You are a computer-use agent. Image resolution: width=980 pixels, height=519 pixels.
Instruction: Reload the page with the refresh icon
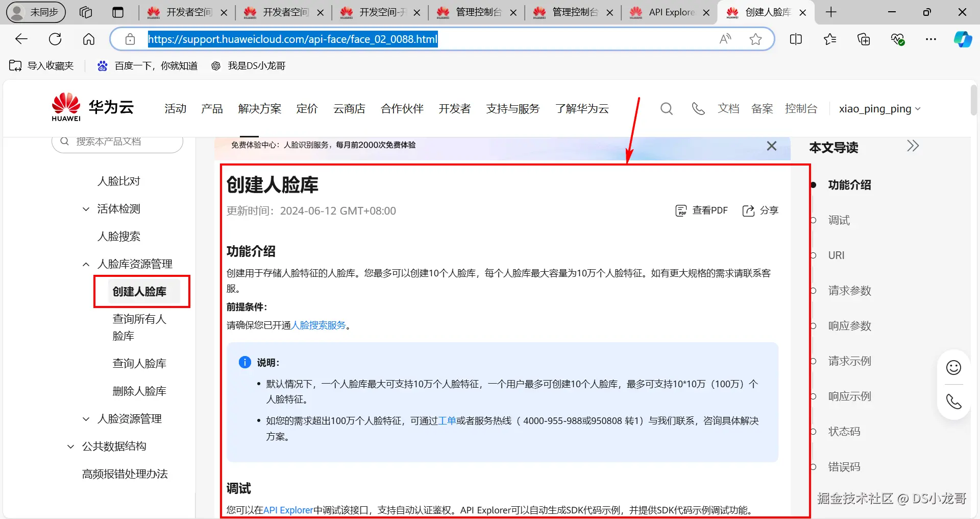tap(55, 39)
